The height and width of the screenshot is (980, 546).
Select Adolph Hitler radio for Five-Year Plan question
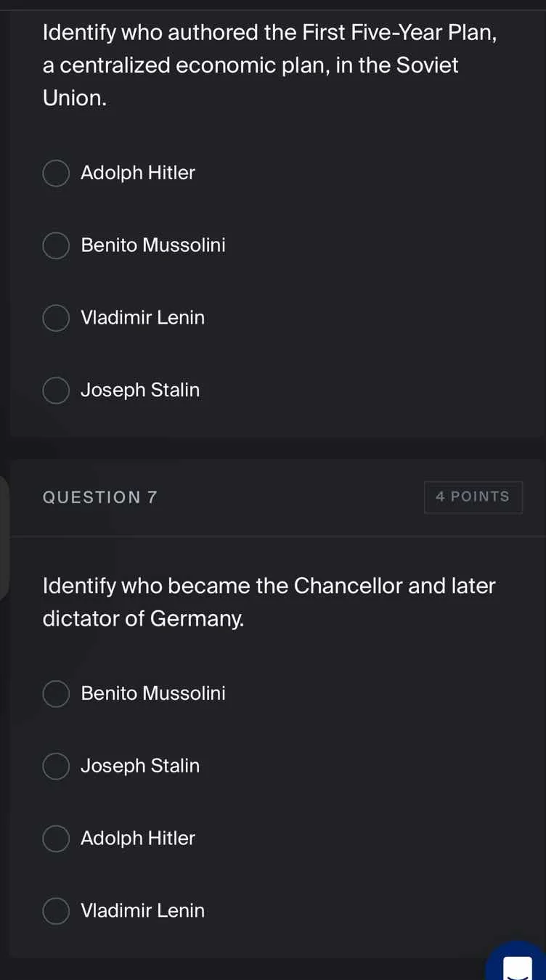coord(56,173)
